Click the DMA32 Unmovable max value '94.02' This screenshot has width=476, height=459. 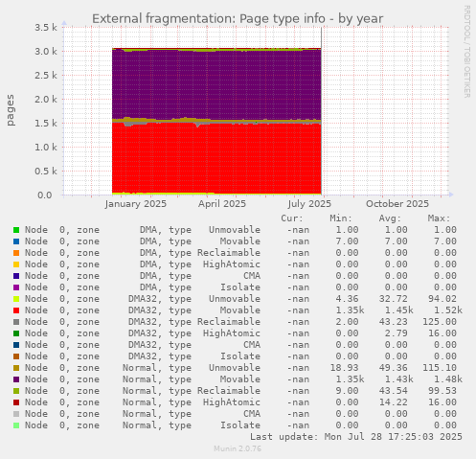tap(442, 299)
